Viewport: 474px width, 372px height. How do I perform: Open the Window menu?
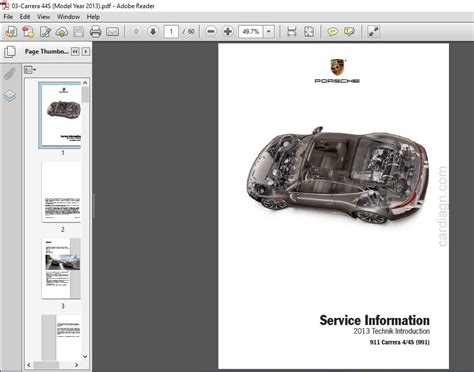pyautogui.click(x=68, y=17)
